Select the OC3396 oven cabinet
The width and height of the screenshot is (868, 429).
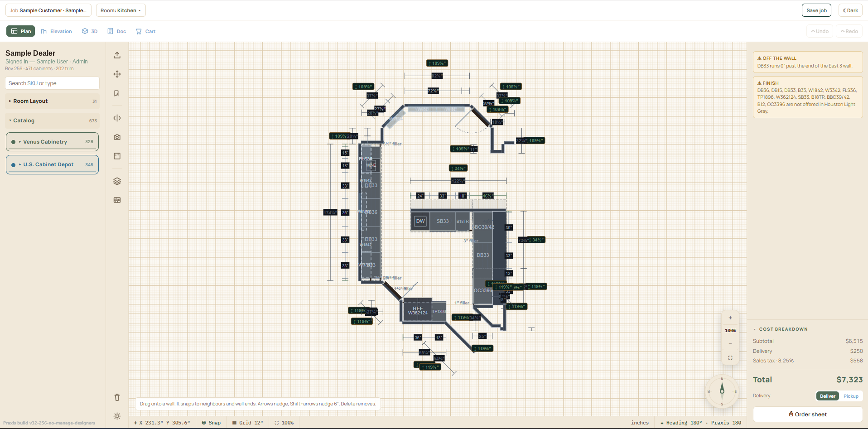pos(483,290)
